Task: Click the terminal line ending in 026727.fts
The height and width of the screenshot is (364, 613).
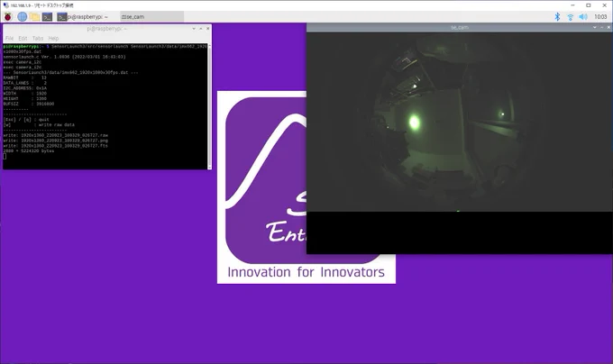Action: click(56, 146)
